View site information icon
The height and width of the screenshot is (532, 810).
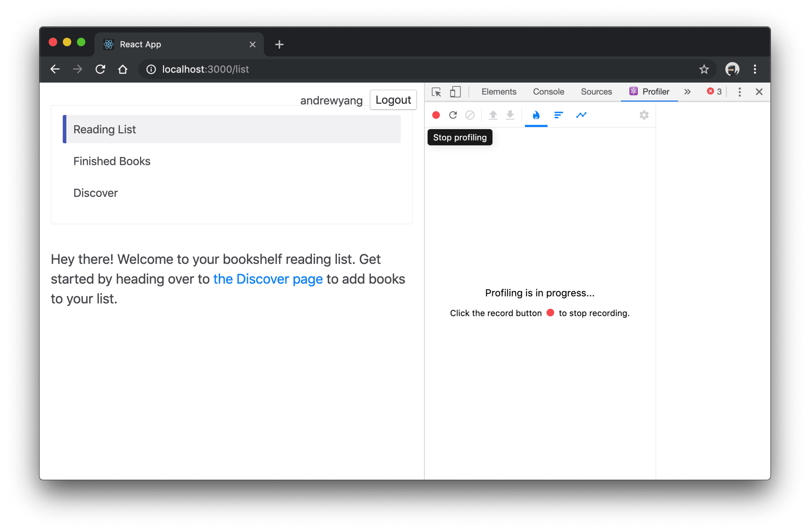pyautogui.click(x=151, y=69)
